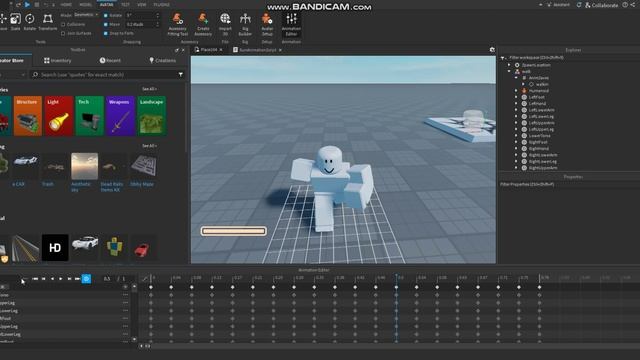This screenshot has width=640, height=360.
Task: Toggle the Animation Editor button
Action: pos(291,24)
